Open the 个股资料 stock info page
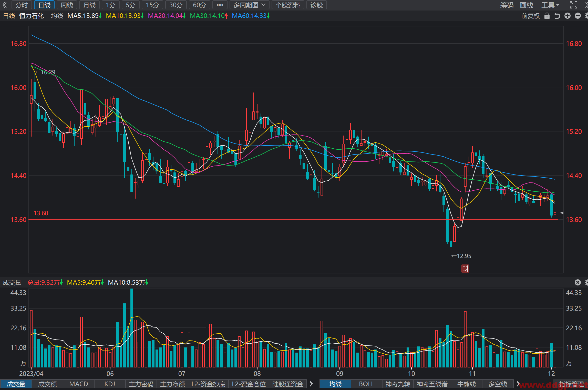This screenshot has width=588, height=390. pyautogui.click(x=288, y=5)
